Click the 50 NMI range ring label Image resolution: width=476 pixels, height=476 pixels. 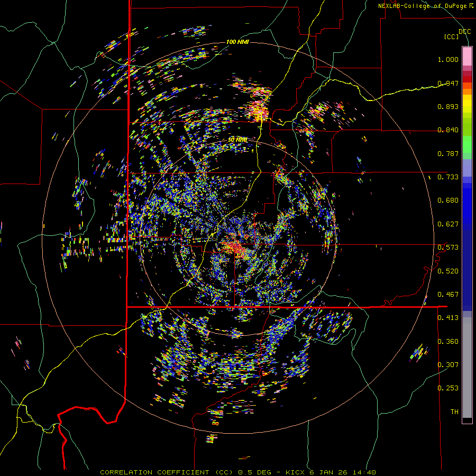[237, 140]
